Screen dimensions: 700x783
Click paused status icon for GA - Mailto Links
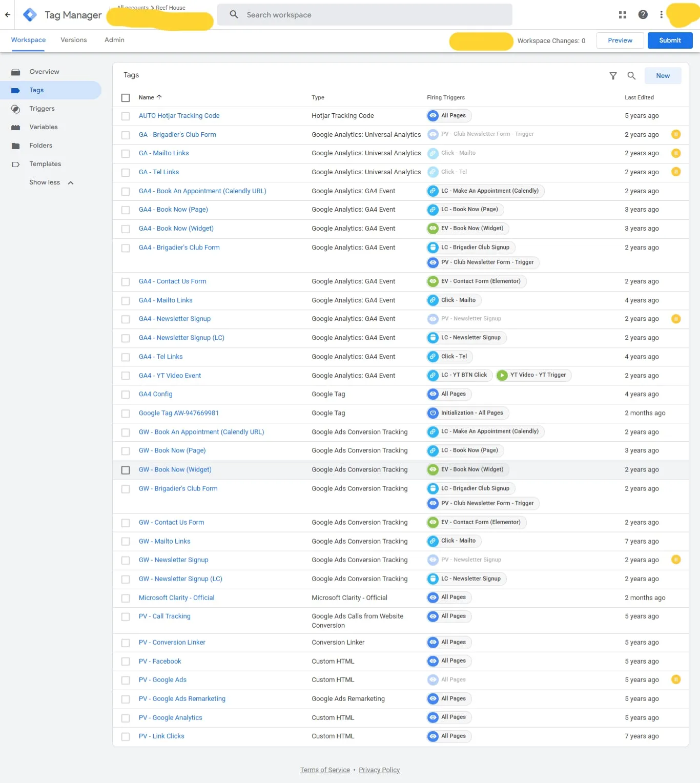coord(676,153)
